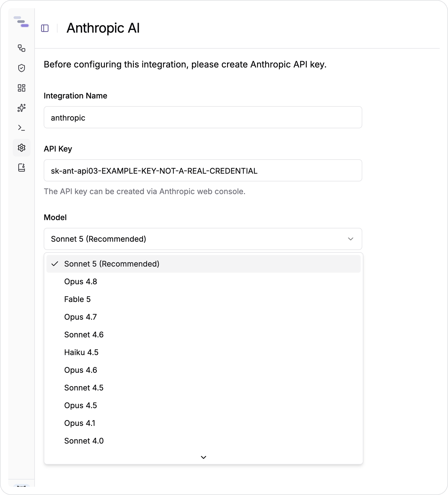
Task: Choose Opus 4.7 model
Action: [x=204, y=317]
